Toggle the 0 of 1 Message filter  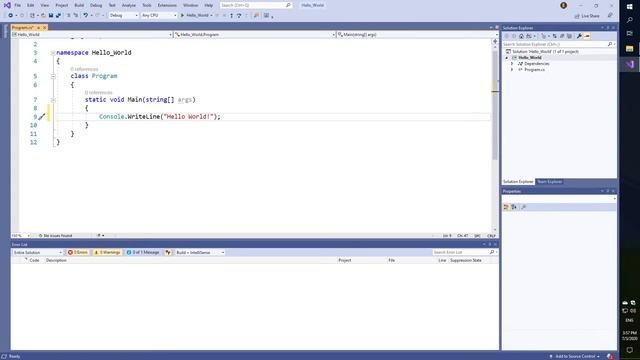coord(143,253)
